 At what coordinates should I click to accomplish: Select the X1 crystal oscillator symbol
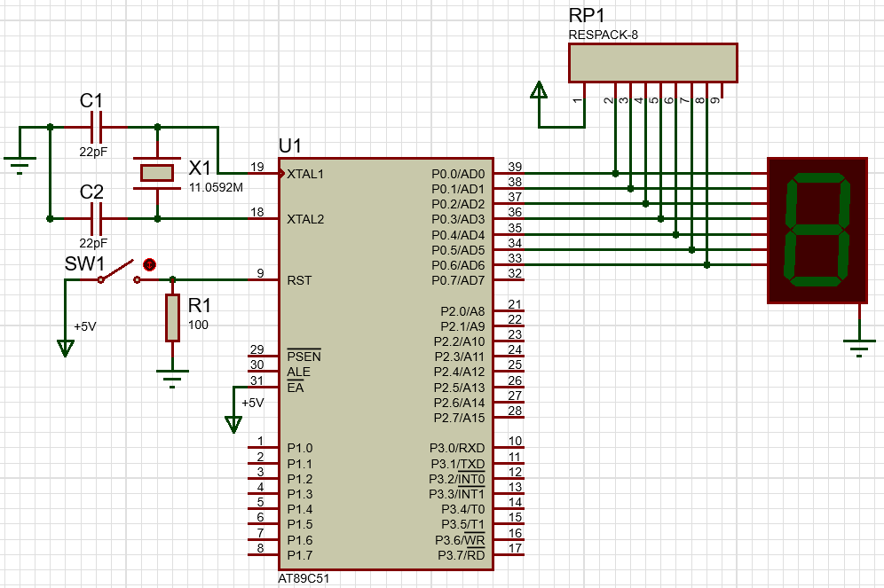[x=157, y=173]
